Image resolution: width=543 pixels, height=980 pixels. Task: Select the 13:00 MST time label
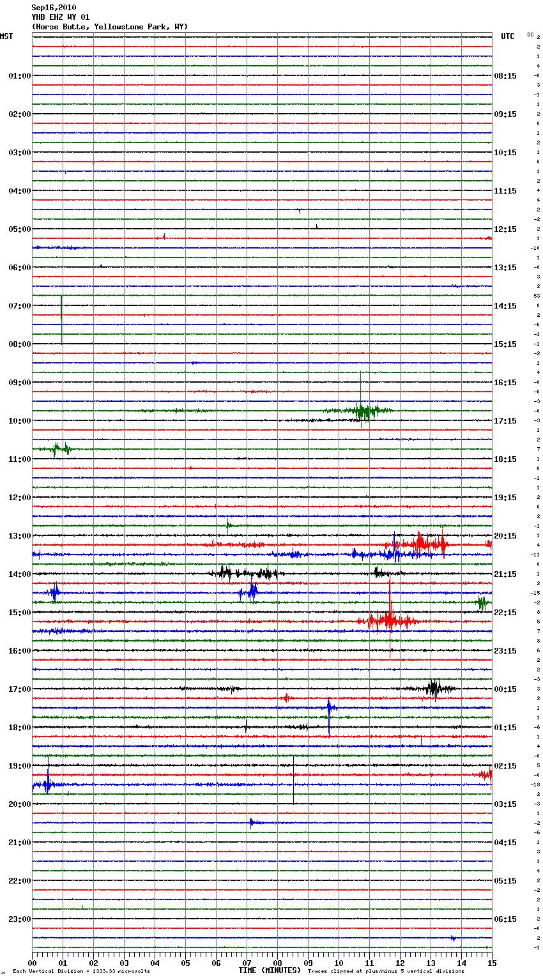pyautogui.click(x=19, y=536)
